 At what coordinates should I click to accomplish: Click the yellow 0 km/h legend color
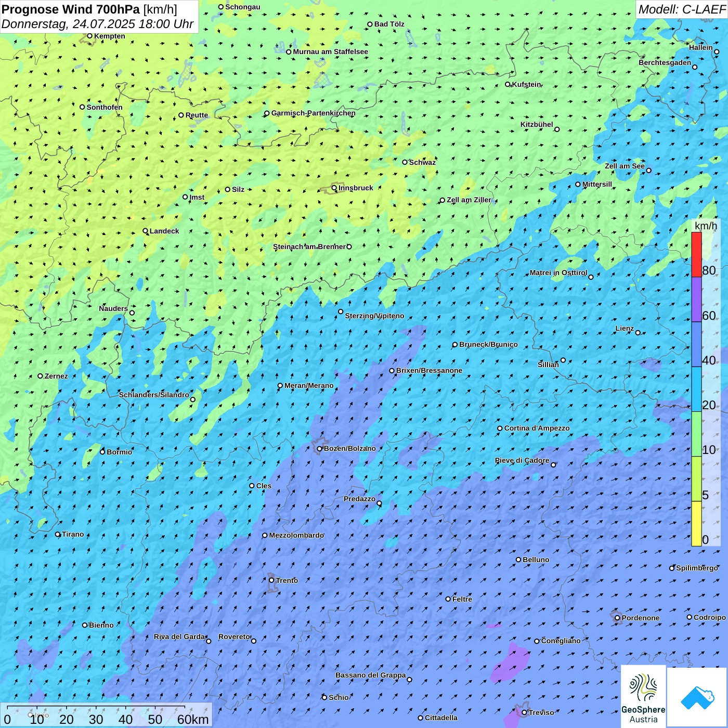(x=696, y=524)
